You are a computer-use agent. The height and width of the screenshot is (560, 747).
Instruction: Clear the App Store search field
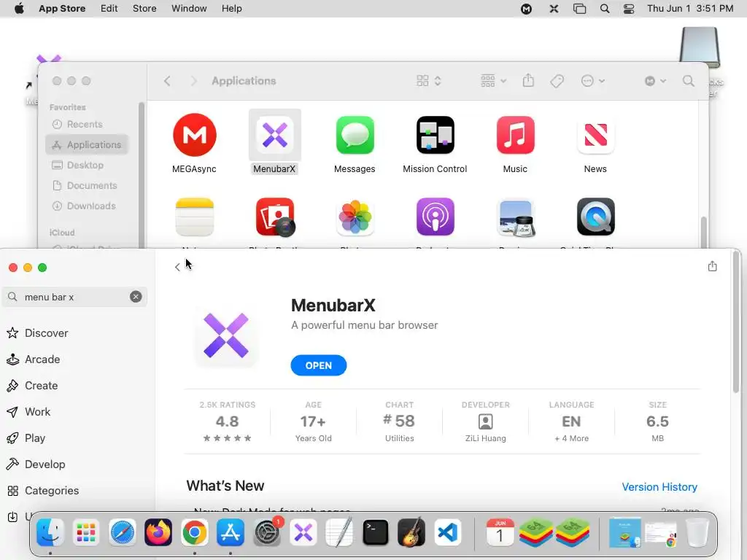pos(136,297)
